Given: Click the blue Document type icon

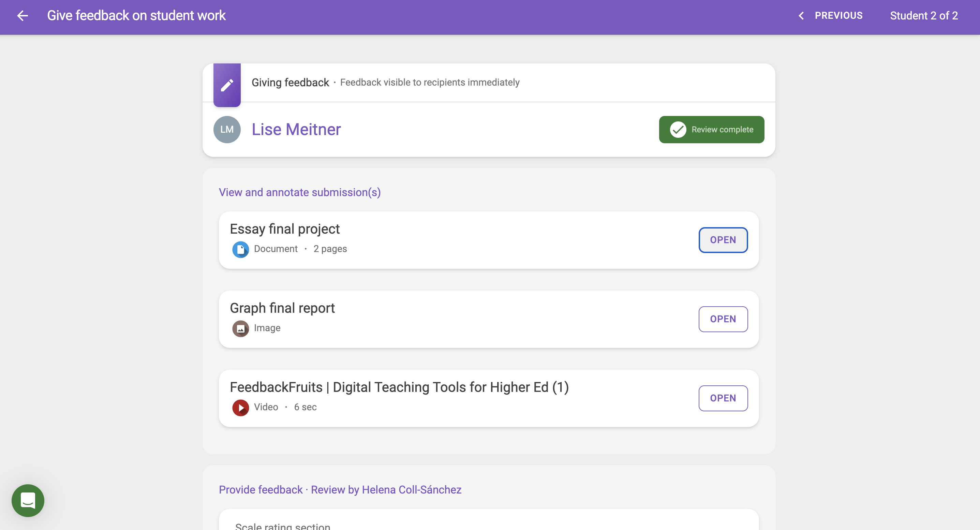Looking at the screenshot, I should [x=240, y=250].
